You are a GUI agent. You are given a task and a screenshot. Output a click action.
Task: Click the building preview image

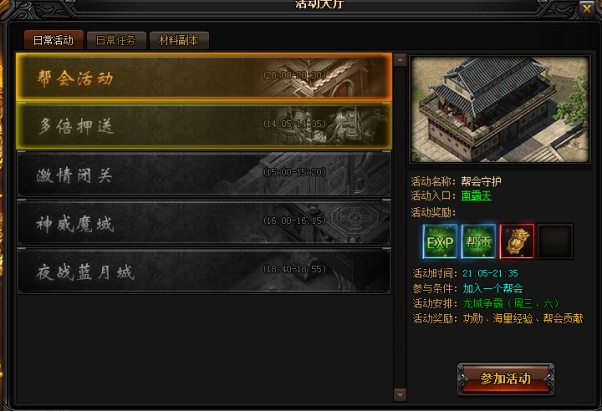coord(500,109)
